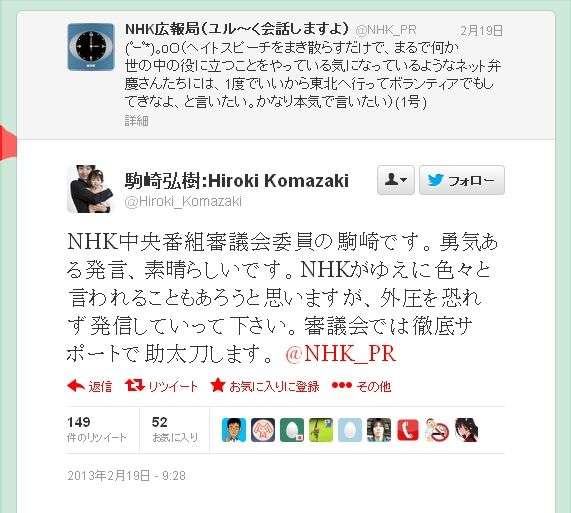Click the retweet arrows icon
This screenshot has width=571, height=513.
point(135,386)
